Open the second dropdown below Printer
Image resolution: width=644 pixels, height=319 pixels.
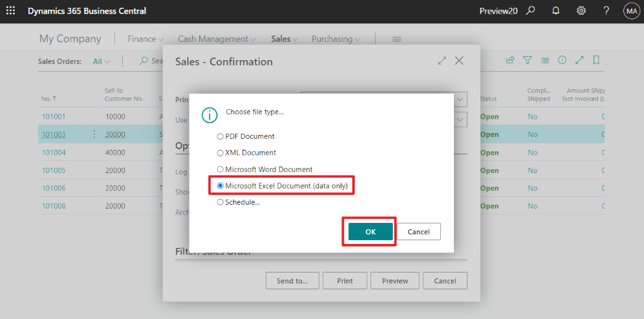click(x=460, y=119)
